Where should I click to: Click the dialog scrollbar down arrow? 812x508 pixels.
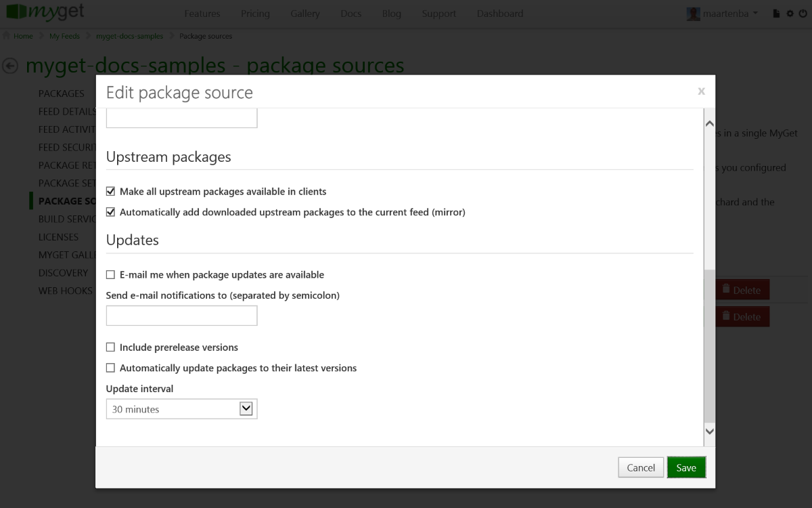(x=710, y=431)
